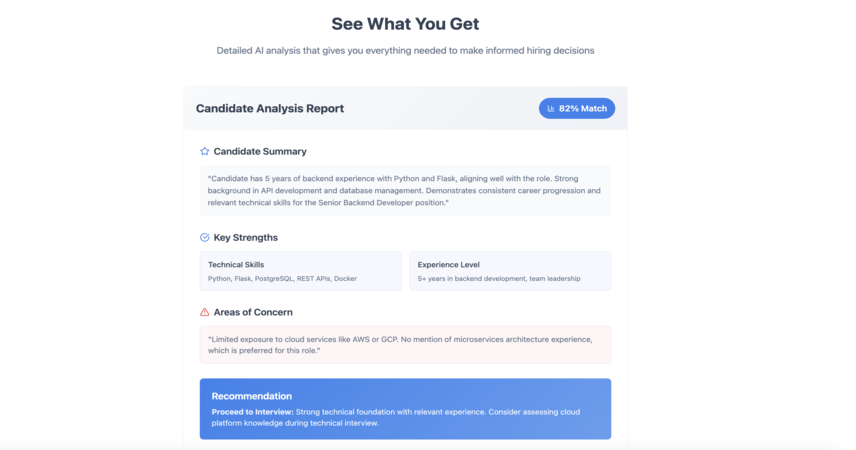Screen dimensions: 856x450
Task: Click the 82% Match badge
Action: [577, 108]
